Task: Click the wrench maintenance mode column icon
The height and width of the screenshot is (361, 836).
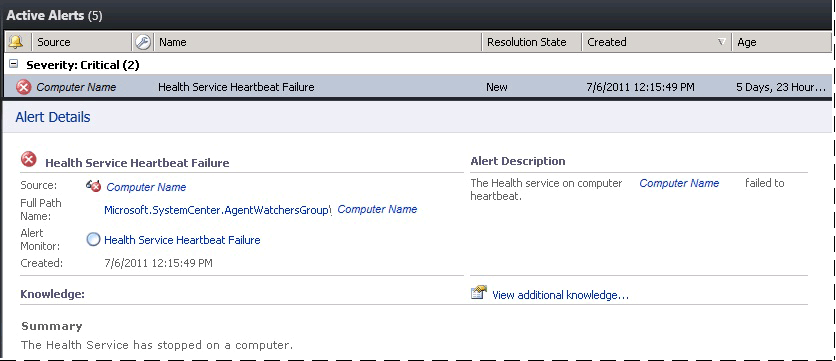Action: 143,42
